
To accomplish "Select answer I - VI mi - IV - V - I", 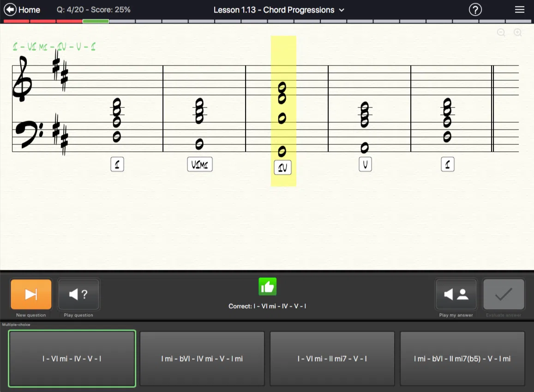I will click(72, 358).
